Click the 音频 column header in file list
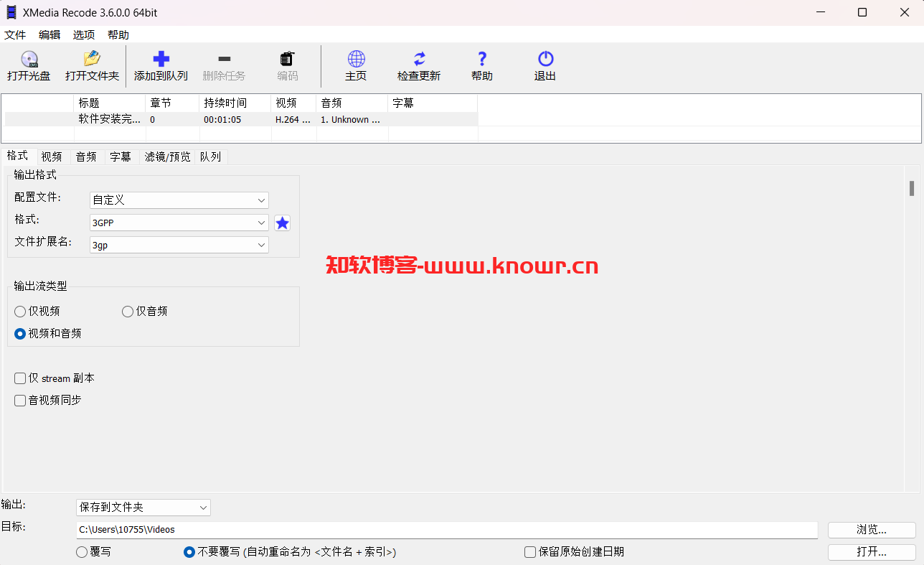 [352, 103]
